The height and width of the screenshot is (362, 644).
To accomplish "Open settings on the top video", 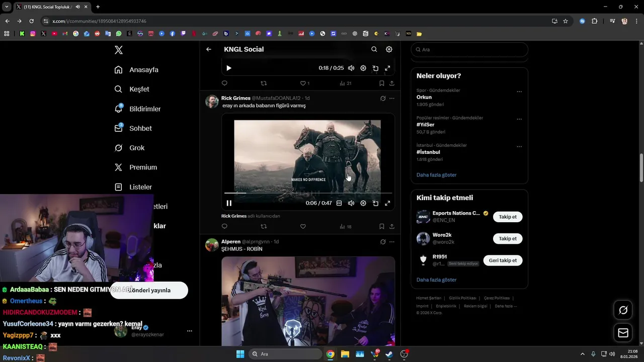I will [363, 68].
